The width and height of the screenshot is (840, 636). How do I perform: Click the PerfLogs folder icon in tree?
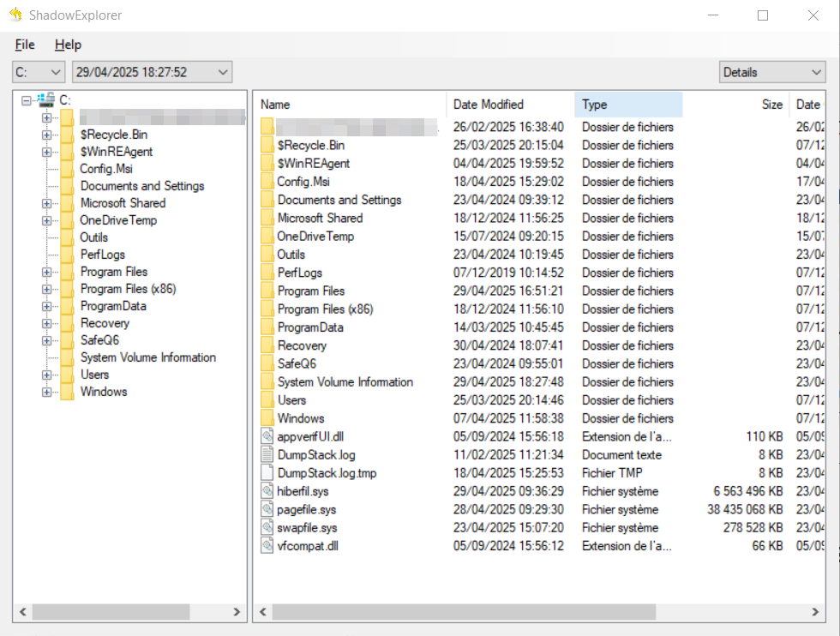[68, 255]
